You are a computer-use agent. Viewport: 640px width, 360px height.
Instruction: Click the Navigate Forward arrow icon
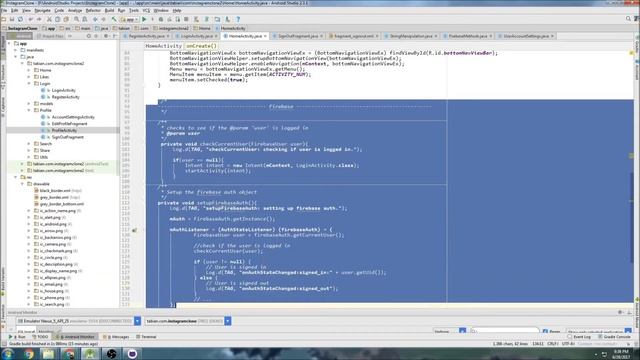pyautogui.click(x=104, y=19)
